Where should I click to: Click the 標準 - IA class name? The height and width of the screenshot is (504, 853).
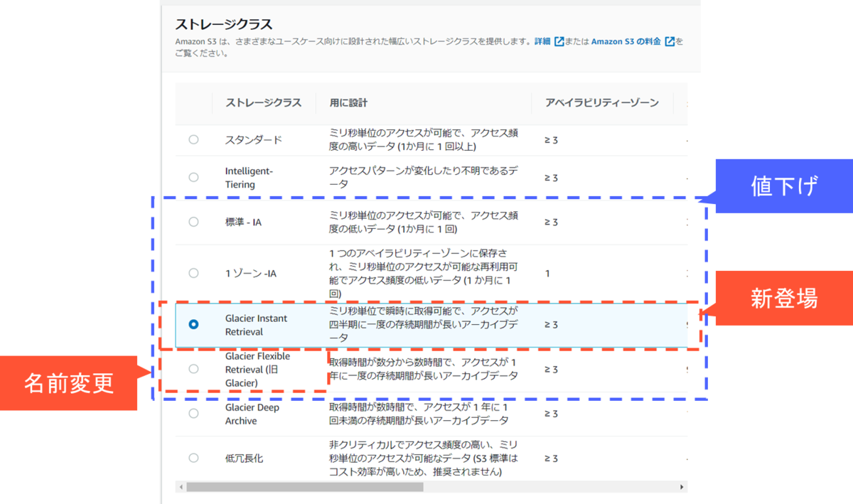[x=242, y=222]
